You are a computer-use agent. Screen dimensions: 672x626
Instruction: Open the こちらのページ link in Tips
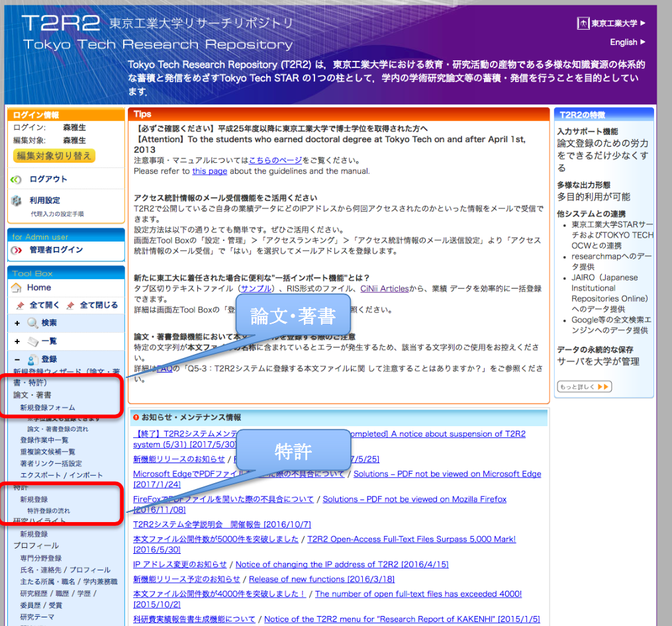pyautogui.click(x=275, y=160)
